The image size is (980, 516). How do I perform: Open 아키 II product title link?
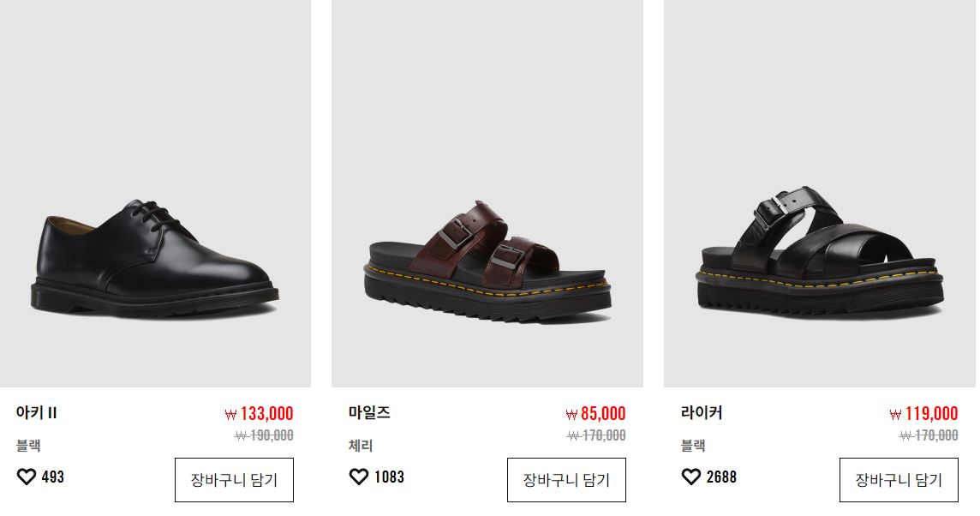point(36,413)
